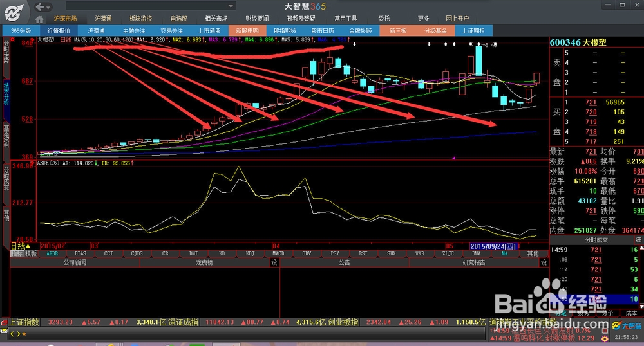The height and width of the screenshot is (346, 644).
Task: Open the 龙虎榜 panel tab
Action: click(x=205, y=262)
